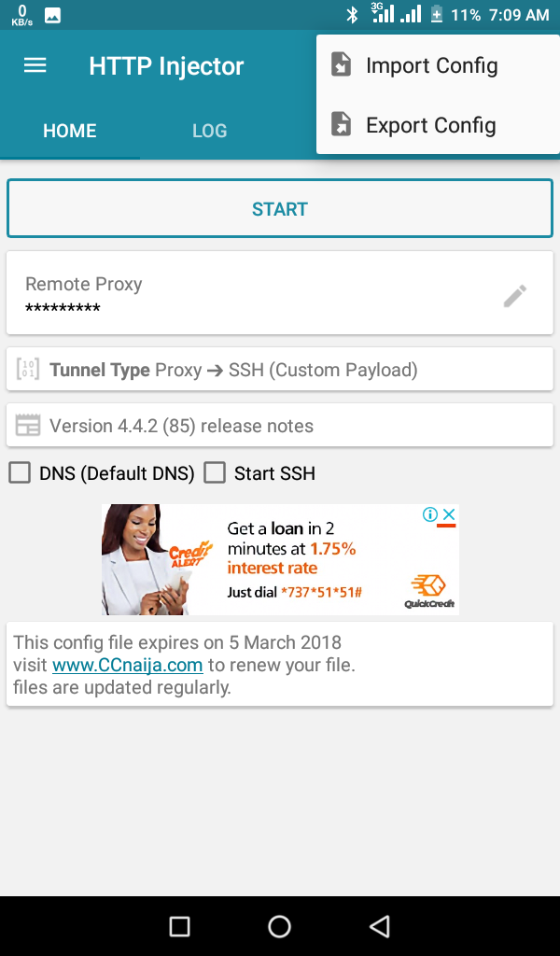Viewport: 560px width, 956px height.
Task: Switch to the LOG tab
Action: coord(209,131)
